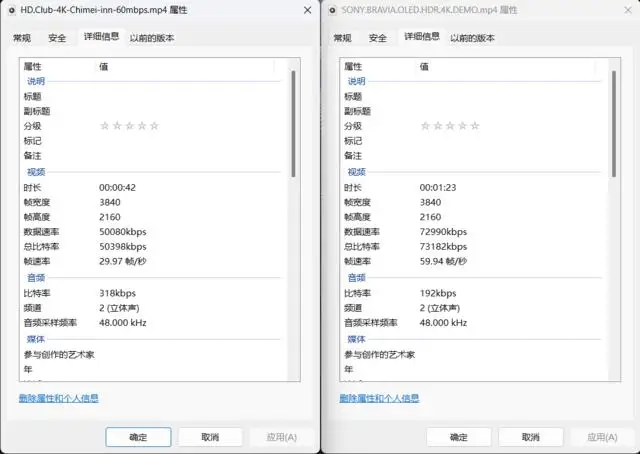The height and width of the screenshot is (454, 640).
Task: Set third rating star in SONY.BRAVIA window
Action: tap(450, 126)
